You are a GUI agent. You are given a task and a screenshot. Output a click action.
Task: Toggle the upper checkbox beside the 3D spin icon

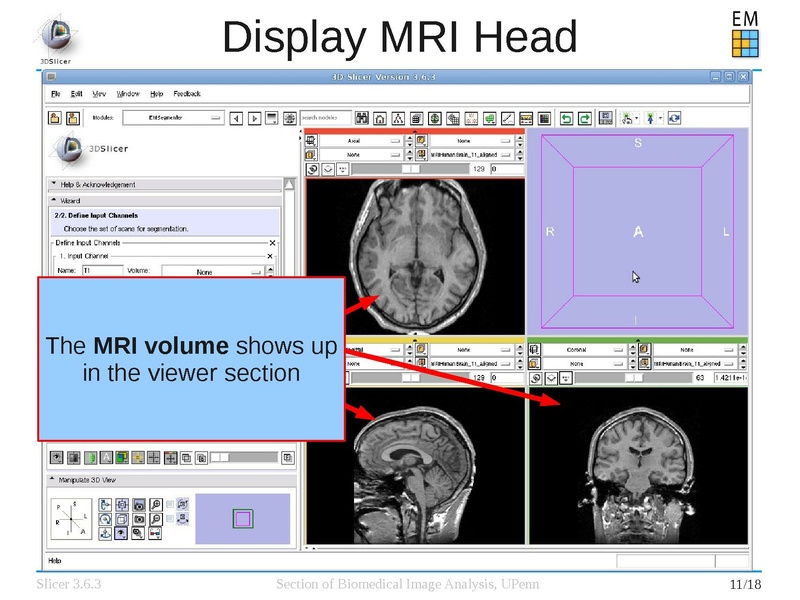click(x=170, y=504)
